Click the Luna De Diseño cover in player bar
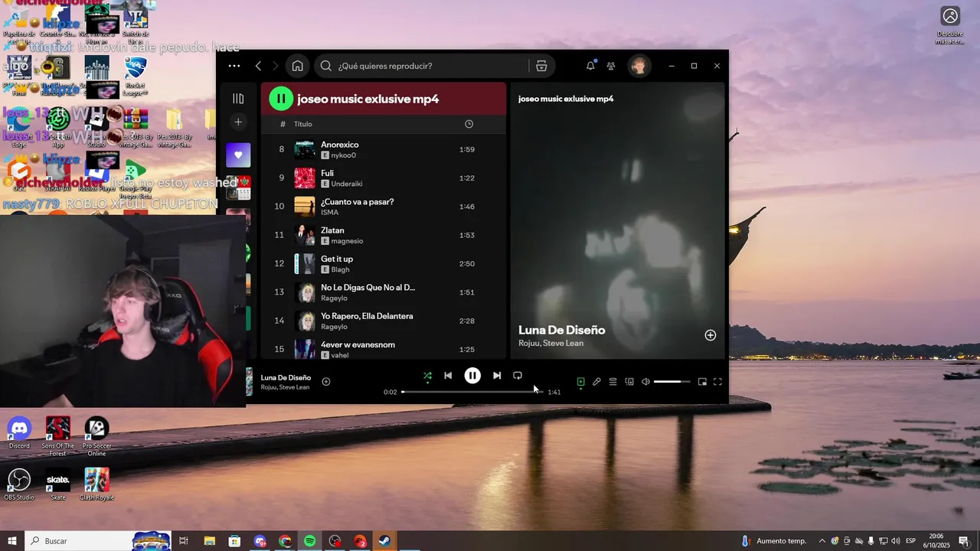Screen dimensions: 980x551 pos(249,382)
